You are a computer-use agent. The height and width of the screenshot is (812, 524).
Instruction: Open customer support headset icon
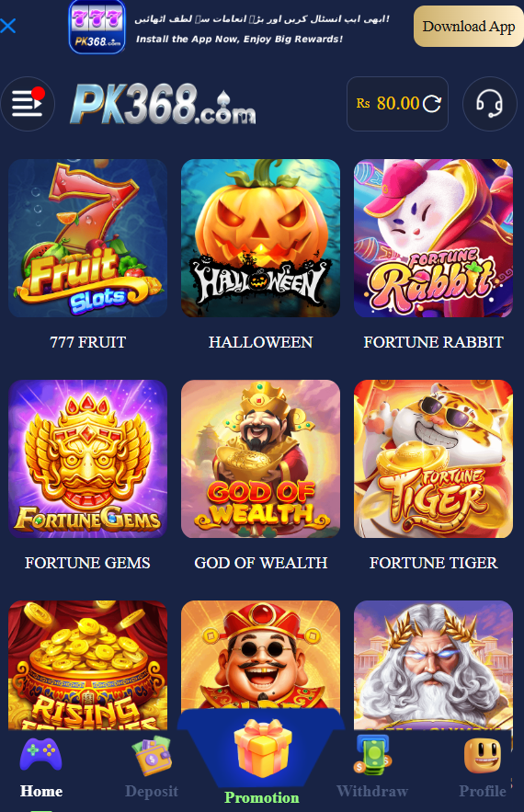point(489,104)
